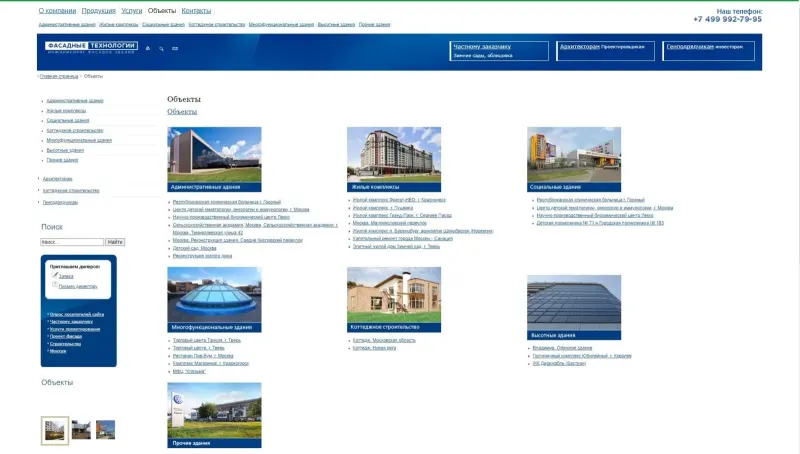Image resolution: width=800 pixels, height=454 pixels.
Task: Open Проект фасада link in the blue box
Action: (66, 336)
